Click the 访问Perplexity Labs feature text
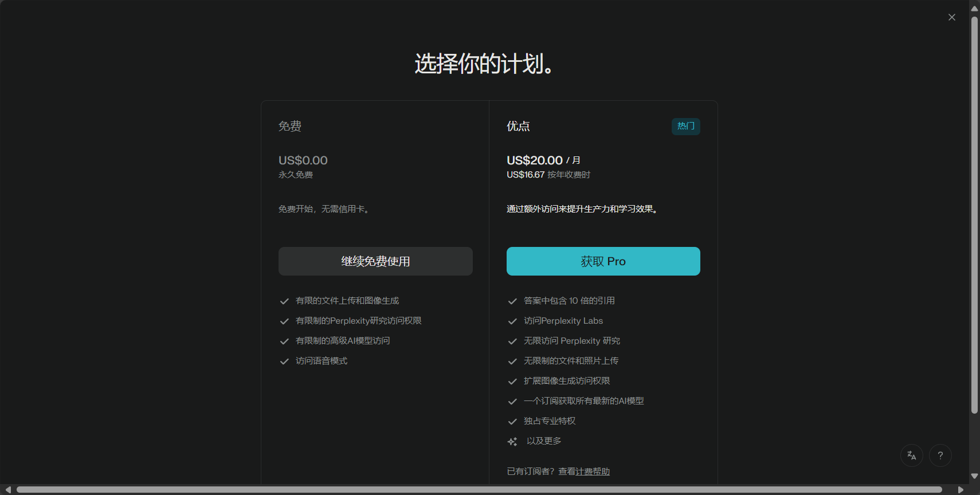 click(x=563, y=321)
